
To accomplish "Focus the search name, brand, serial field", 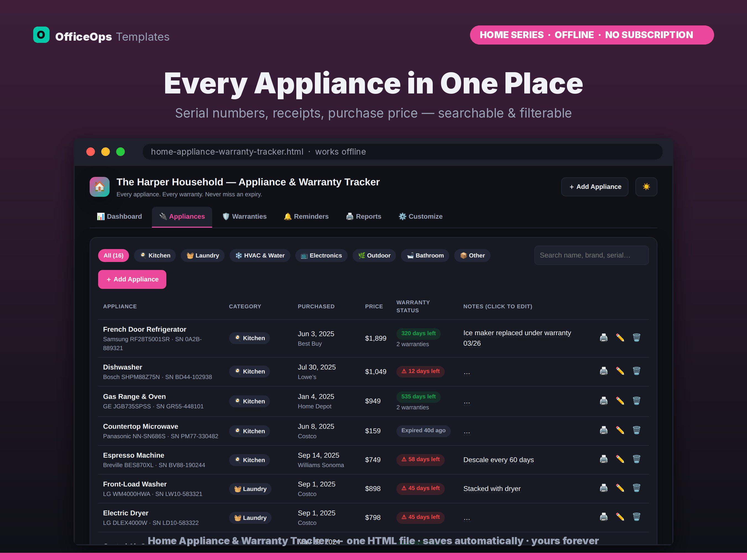I will tap(591, 255).
